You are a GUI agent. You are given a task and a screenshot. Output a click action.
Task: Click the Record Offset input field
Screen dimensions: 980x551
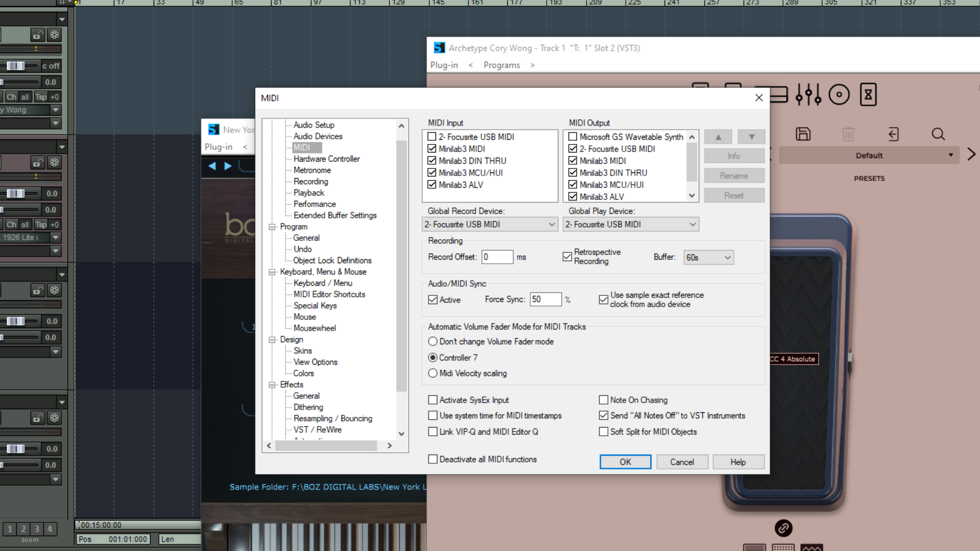[497, 257]
